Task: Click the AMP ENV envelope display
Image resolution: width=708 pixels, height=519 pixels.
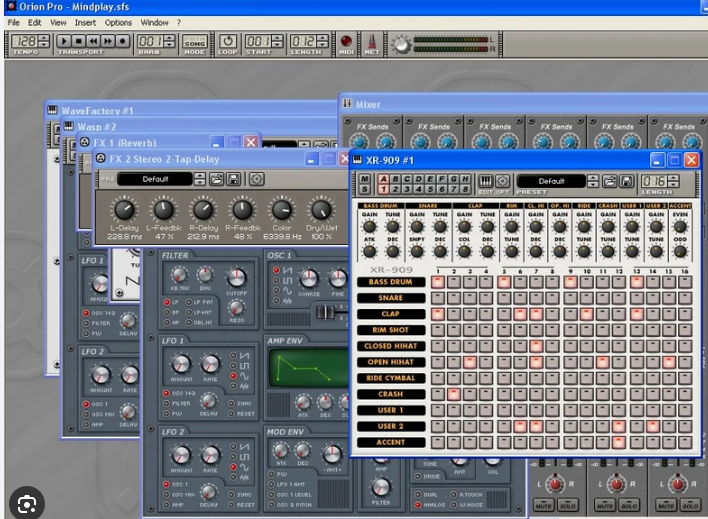Action: (308, 367)
